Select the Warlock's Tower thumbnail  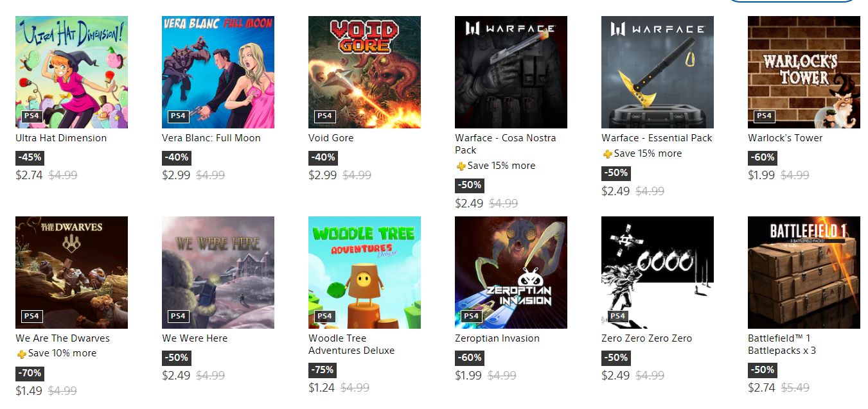click(x=804, y=72)
